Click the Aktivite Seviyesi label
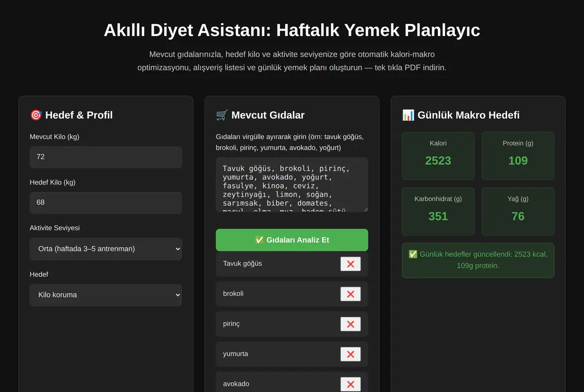Screen dimensions: 584x392 [55, 228]
